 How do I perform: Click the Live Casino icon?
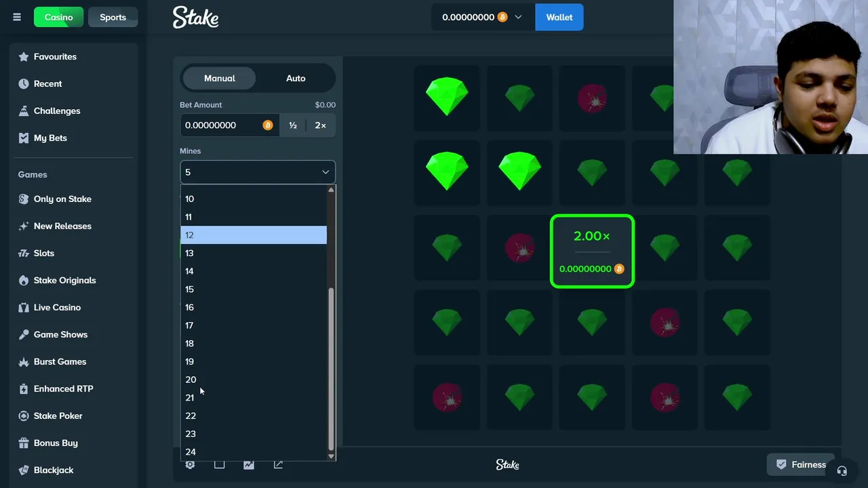pyautogui.click(x=24, y=308)
